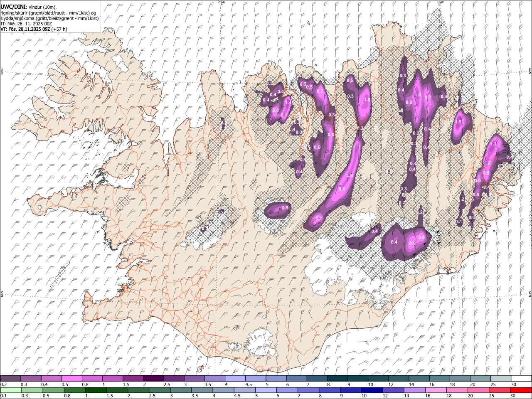Screen dimensions: 532x399
Task: Click the 0.9 snowfall value on the map
Action: 350,176
